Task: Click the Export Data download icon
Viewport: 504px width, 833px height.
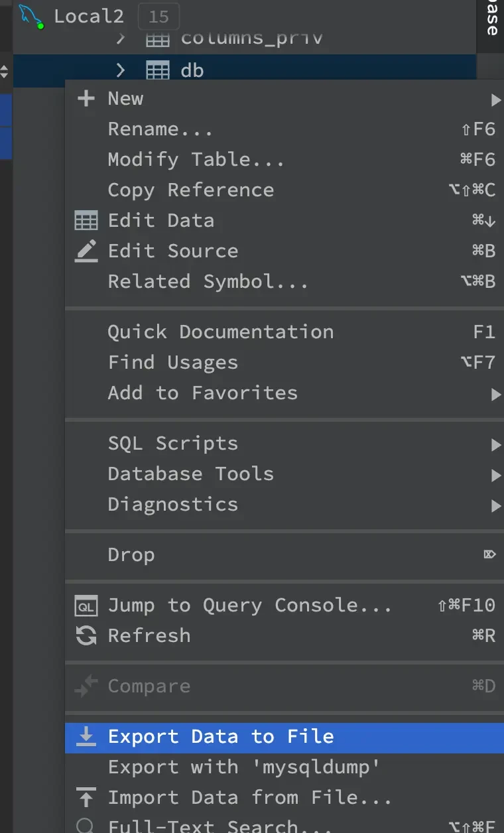Action: (x=86, y=737)
